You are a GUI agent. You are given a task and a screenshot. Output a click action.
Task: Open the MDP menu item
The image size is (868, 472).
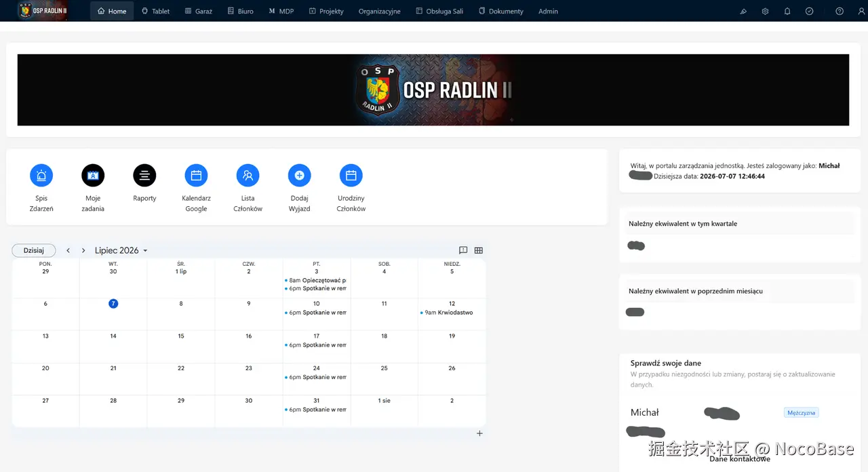[x=281, y=12]
